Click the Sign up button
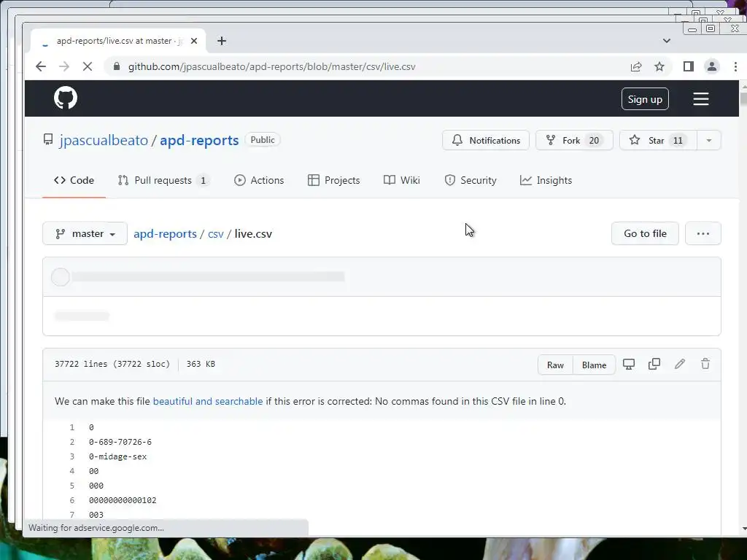This screenshot has height=560, width=747. 645,99
